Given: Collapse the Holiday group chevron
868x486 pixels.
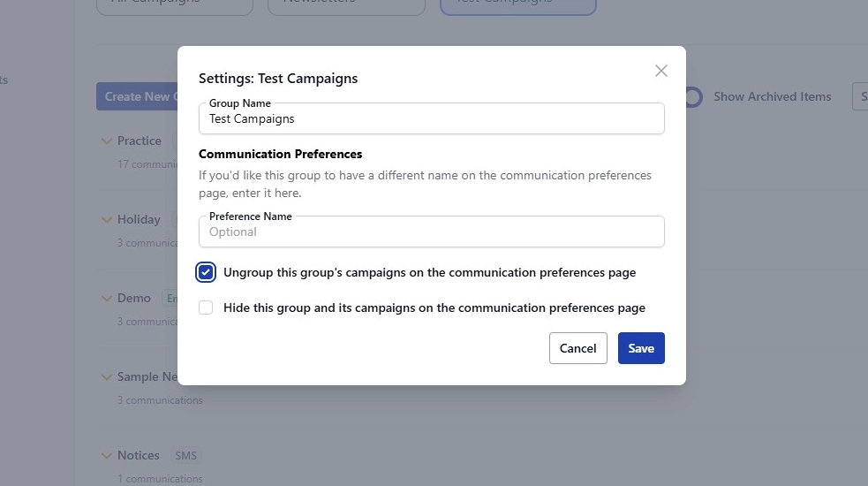Looking at the screenshot, I should tap(107, 219).
